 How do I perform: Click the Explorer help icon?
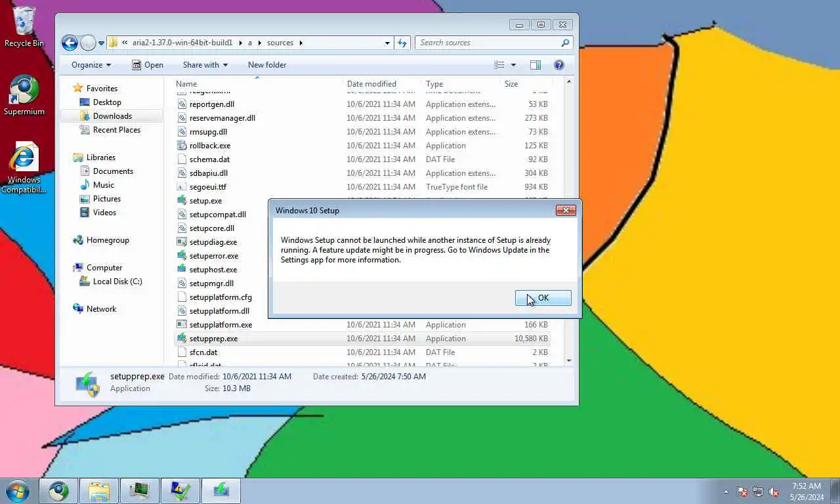point(559,65)
